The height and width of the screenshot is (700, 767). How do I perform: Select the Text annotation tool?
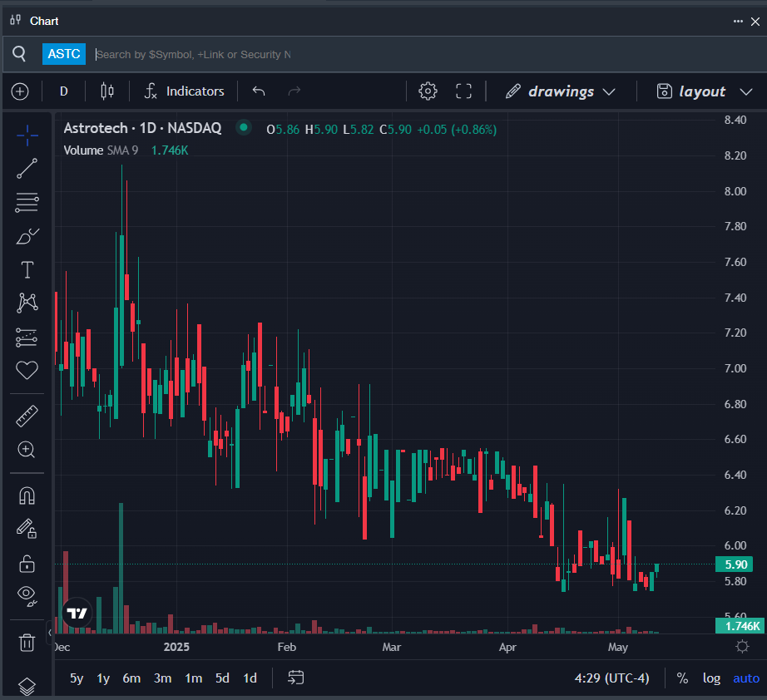27,270
